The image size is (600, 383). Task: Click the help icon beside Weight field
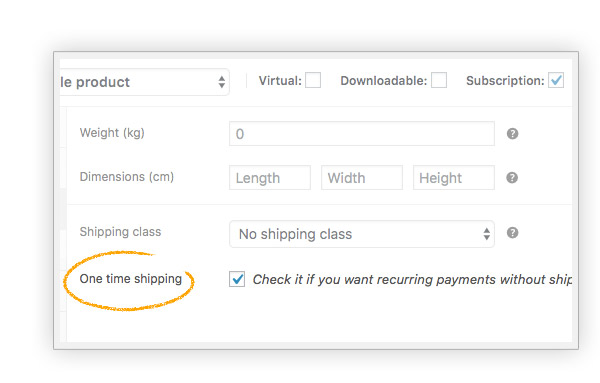pos(512,134)
